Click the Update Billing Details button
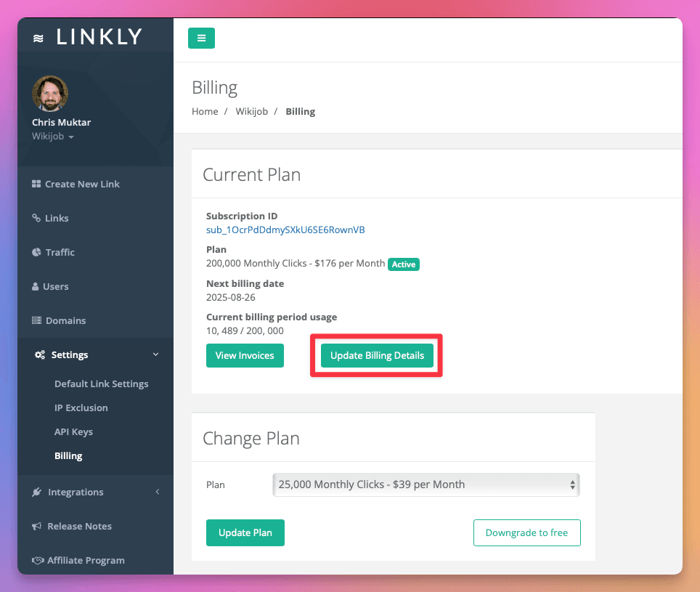The height and width of the screenshot is (592, 700). click(375, 355)
